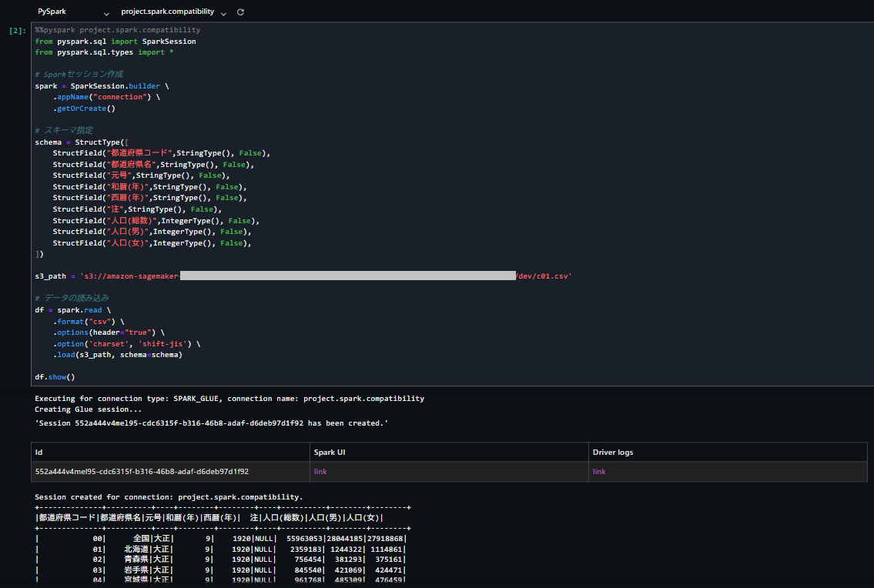Click the Sparkセッション作成 comment line
This screenshot has height=588, width=874.
point(79,74)
